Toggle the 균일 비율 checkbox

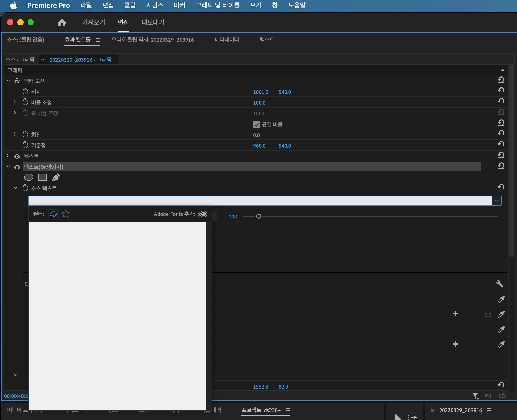pyautogui.click(x=256, y=125)
